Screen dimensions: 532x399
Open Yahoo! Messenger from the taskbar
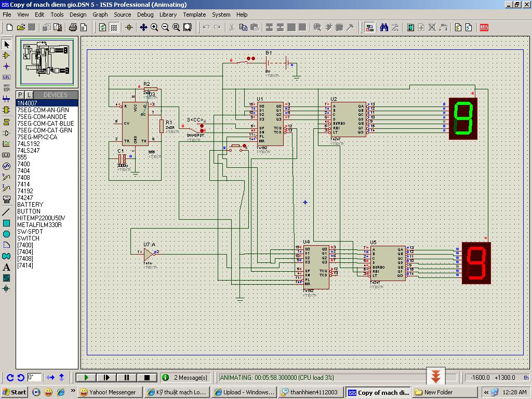tap(108, 392)
